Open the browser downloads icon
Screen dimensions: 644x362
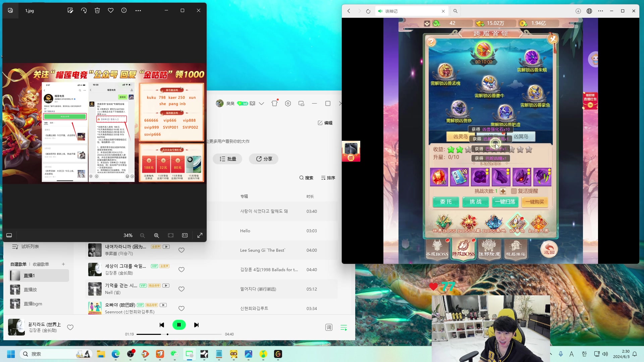(578, 11)
